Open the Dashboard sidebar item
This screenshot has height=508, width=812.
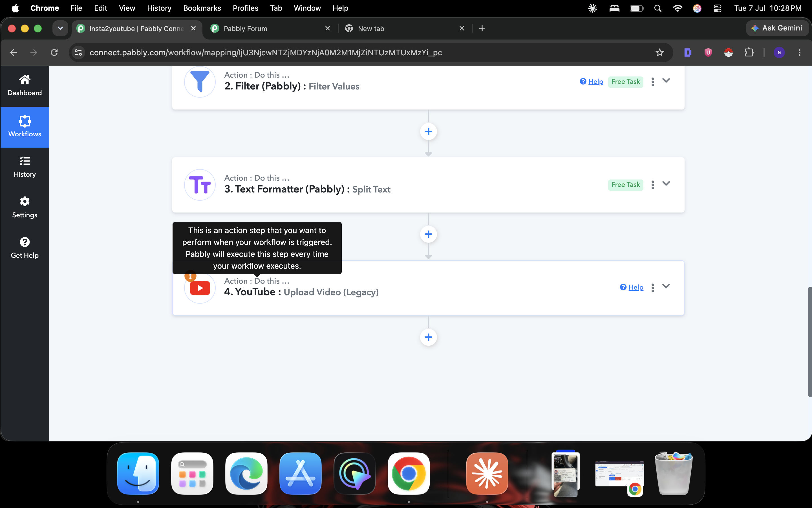click(25, 86)
